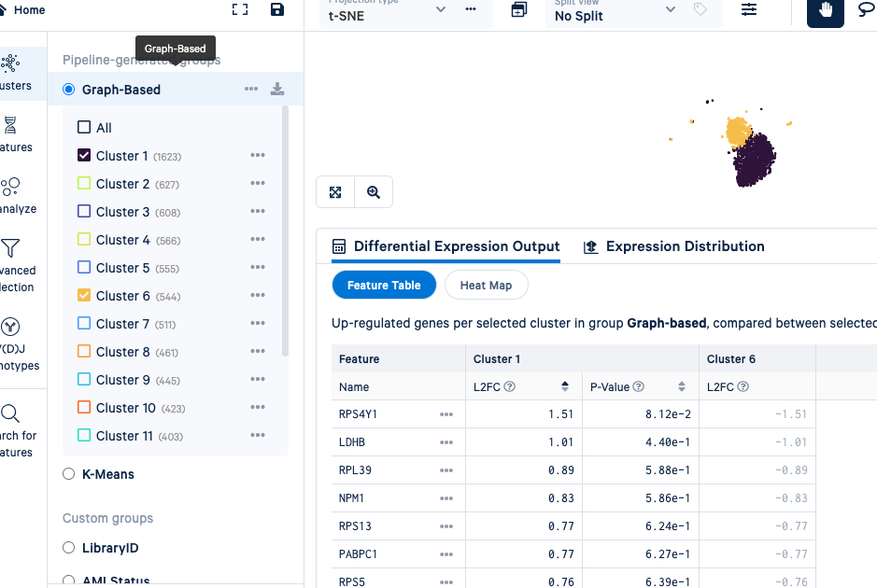The image size is (877, 588).
Task: Open the Split view No Split dropdown
Action: pyautogui.click(x=615, y=12)
